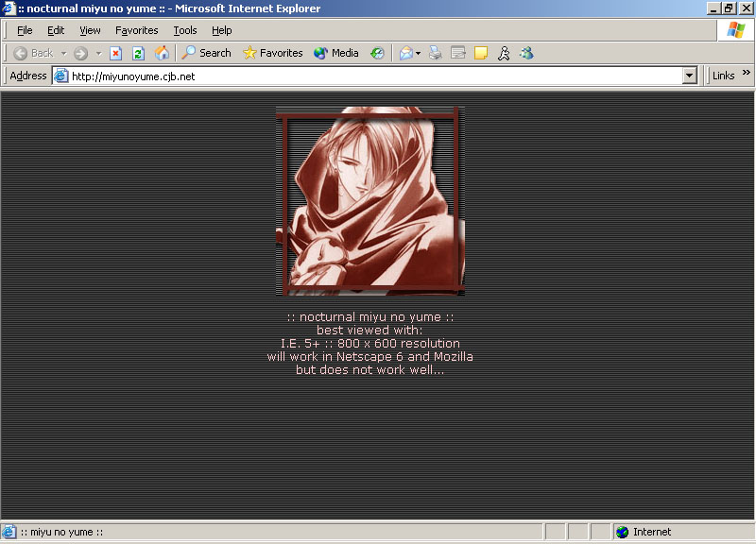This screenshot has width=756, height=544.
Task: Open the Help menu
Action: 221,31
